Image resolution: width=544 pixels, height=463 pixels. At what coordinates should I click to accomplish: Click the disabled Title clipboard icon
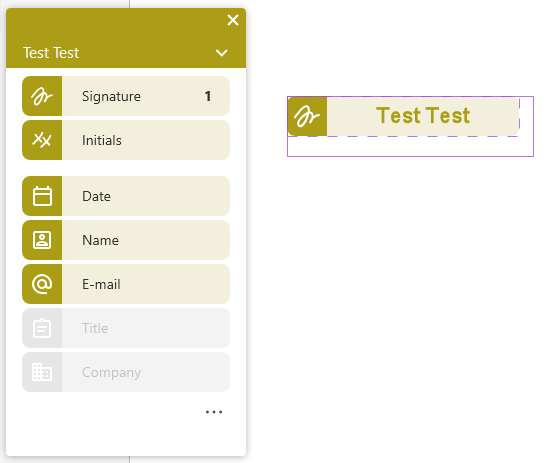coord(42,328)
